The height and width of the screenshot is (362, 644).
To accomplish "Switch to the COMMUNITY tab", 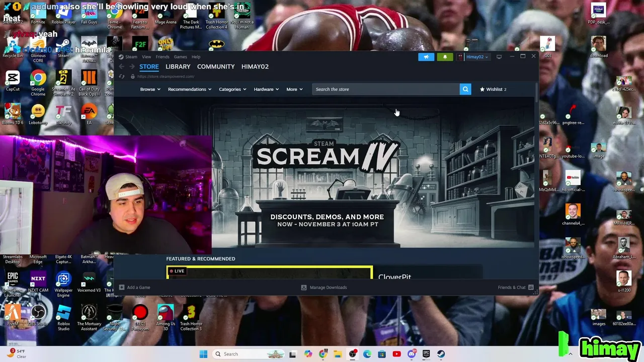I will coord(216,66).
